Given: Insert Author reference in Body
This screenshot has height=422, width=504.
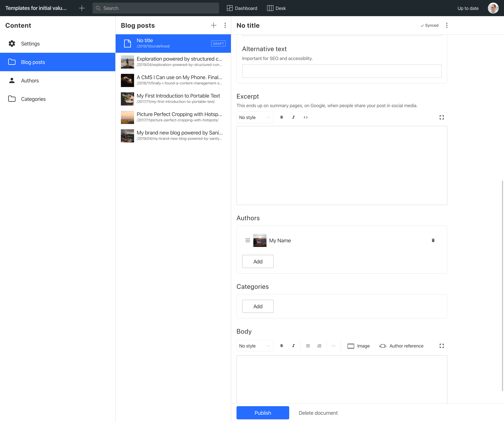Looking at the screenshot, I should point(401,346).
